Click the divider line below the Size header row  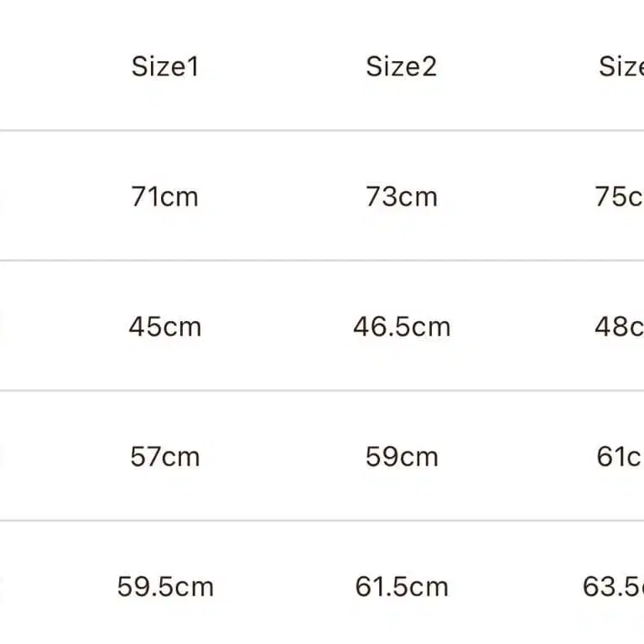(322, 131)
